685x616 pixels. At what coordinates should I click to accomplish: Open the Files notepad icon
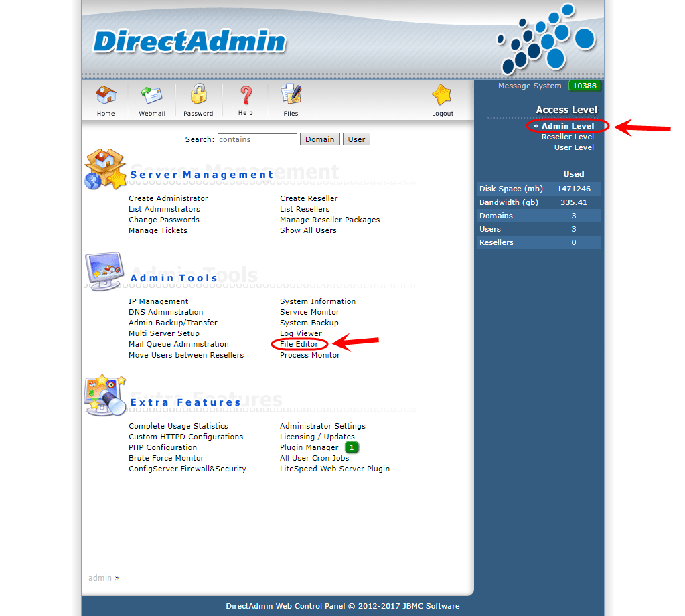pos(291,94)
